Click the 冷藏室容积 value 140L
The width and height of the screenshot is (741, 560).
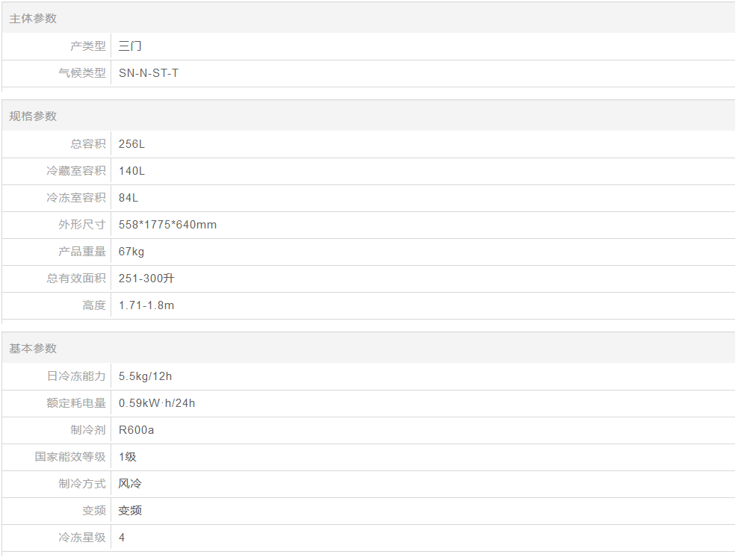pyautogui.click(x=132, y=171)
